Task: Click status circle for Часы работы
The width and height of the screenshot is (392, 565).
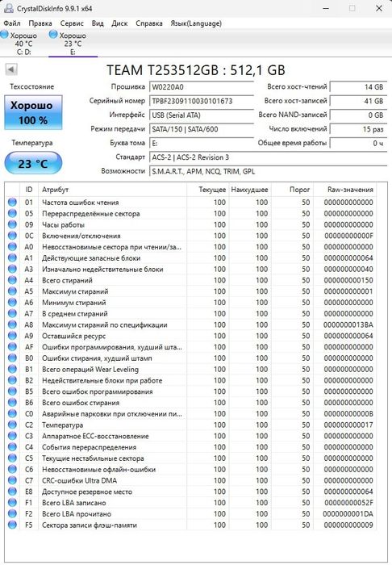Action: (x=12, y=224)
